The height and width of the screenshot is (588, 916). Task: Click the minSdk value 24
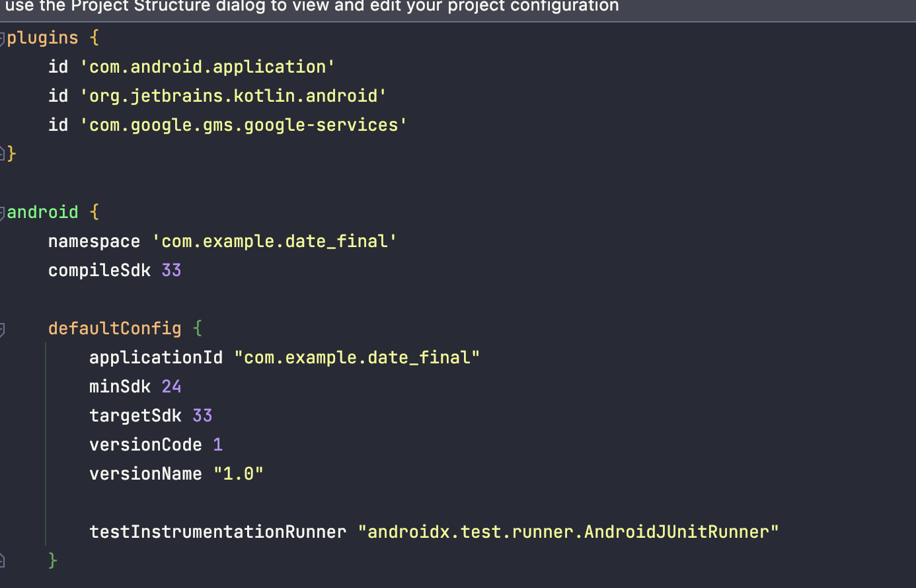tap(171, 386)
